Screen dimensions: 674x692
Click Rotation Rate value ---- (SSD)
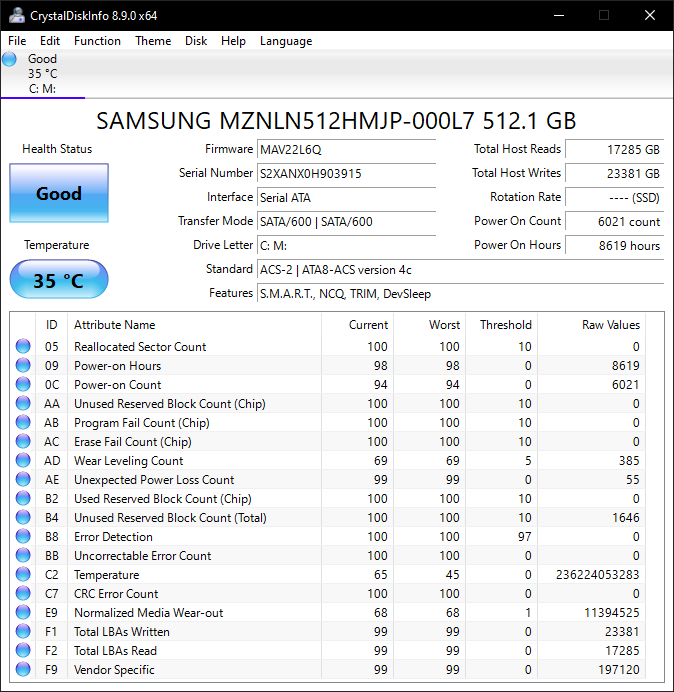coord(614,197)
